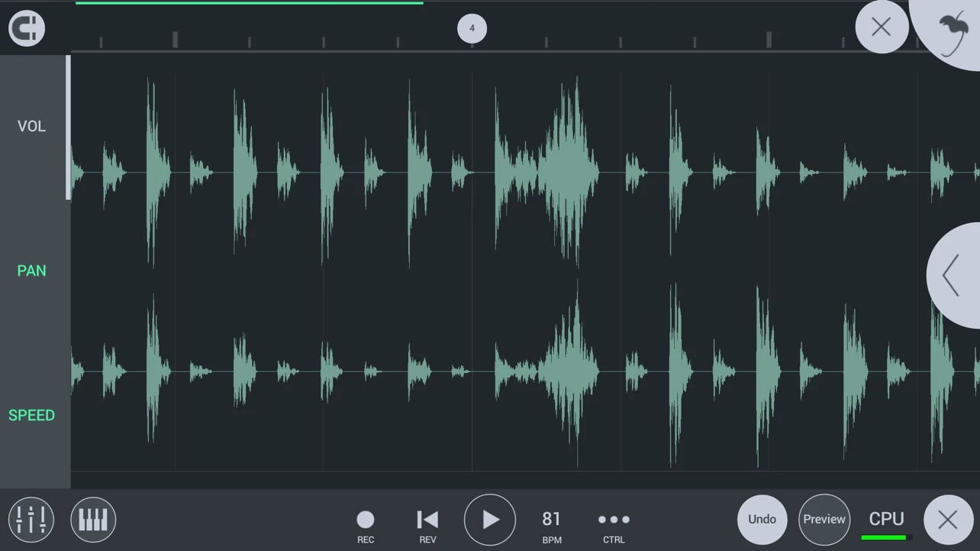This screenshot has width=980, height=551.
Task: Open the CTRL three-dots menu
Action: click(614, 526)
